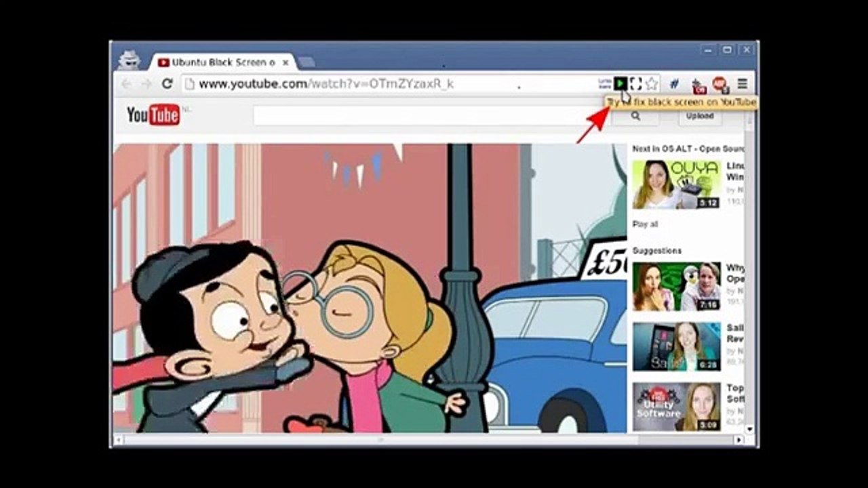The width and height of the screenshot is (868, 488).
Task: Click the Play all link
Action: [x=645, y=224]
